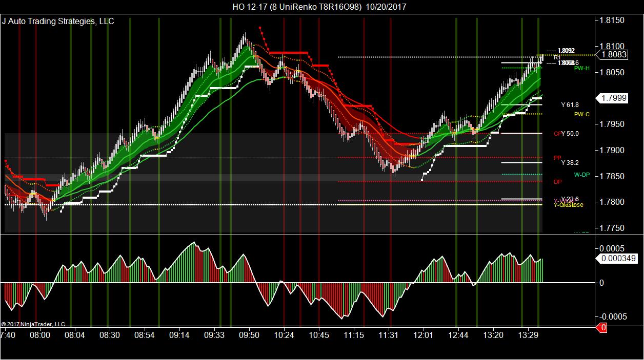This screenshot has height=360, width=644.
Task: Click the 1.7950 price axis label
Action: coord(613,124)
